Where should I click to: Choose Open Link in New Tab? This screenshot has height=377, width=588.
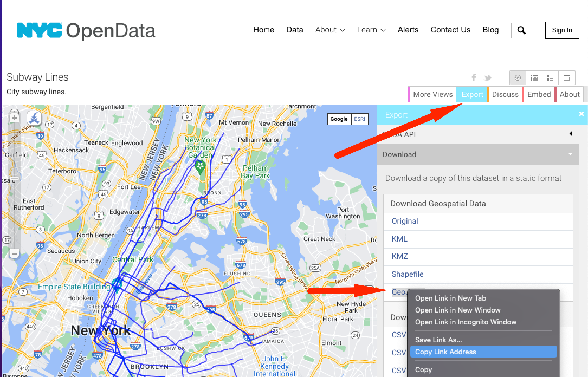[484, 298]
